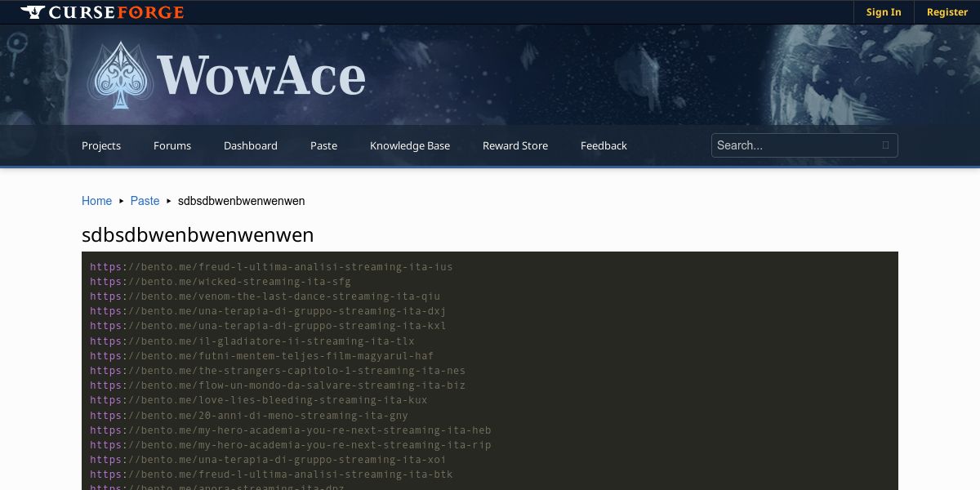
Task: Click freud-l-ultima-analisi-streaming-ita-ius line
Action: (271, 267)
